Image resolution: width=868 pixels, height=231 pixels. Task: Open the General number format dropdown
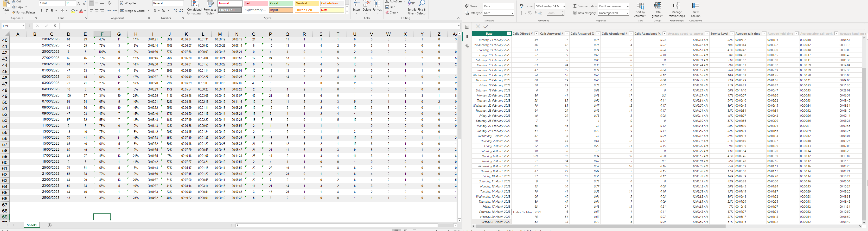pos(182,3)
